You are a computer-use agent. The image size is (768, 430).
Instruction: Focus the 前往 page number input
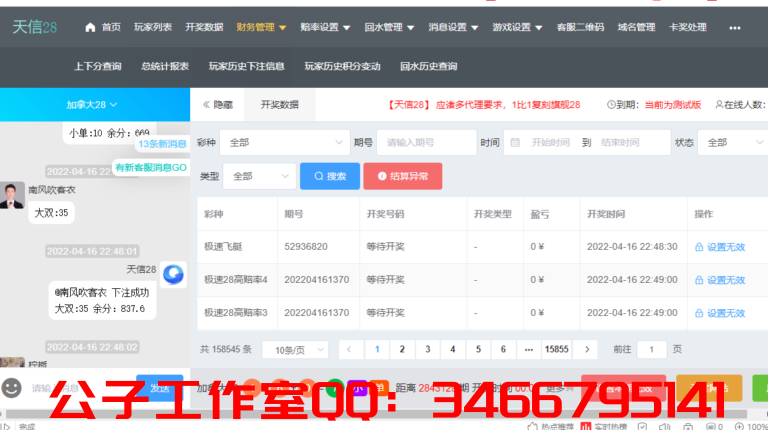pyautogui.click(x=651, y=349)
